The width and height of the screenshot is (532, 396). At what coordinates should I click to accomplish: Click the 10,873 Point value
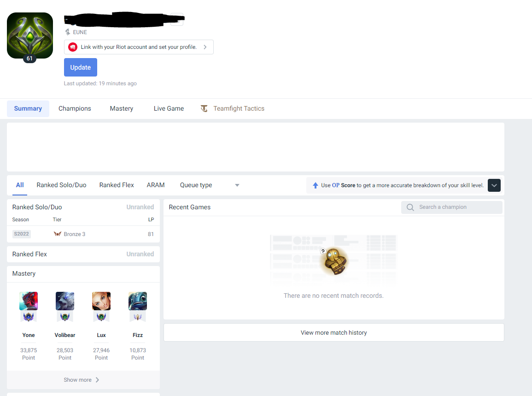137,354
